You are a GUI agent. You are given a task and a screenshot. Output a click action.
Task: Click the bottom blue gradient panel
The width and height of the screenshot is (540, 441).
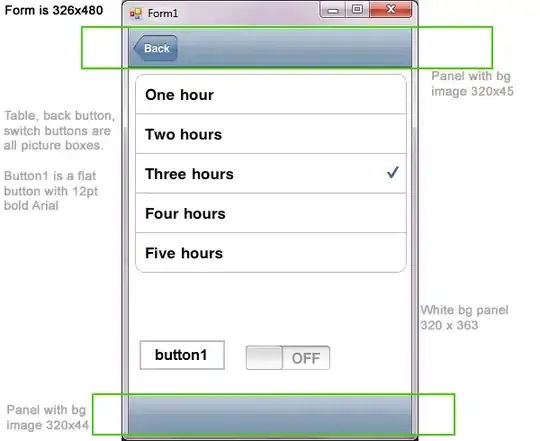[270, 414]
